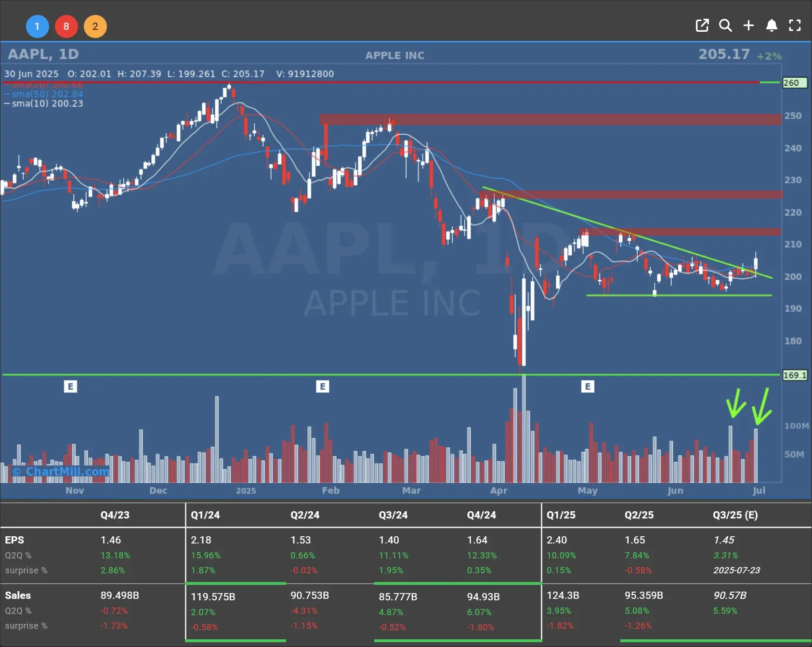Click the Q3/25 (E) column header

click(x=735, y=515)
